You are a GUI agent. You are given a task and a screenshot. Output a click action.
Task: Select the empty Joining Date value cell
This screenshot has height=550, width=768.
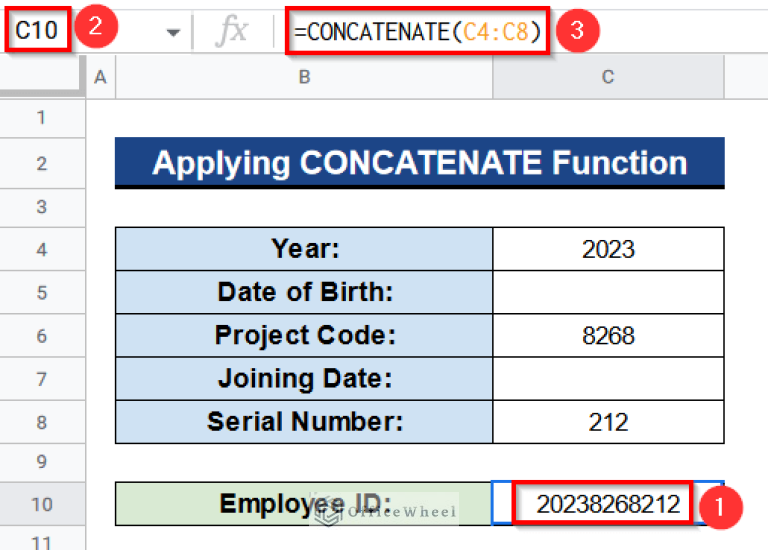pyautogui.click(x=608, y=378)
